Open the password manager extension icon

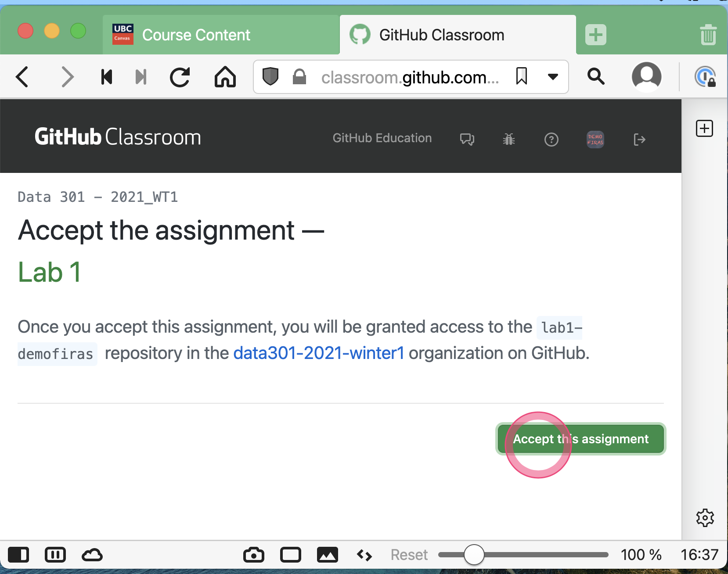coord(705,77)
